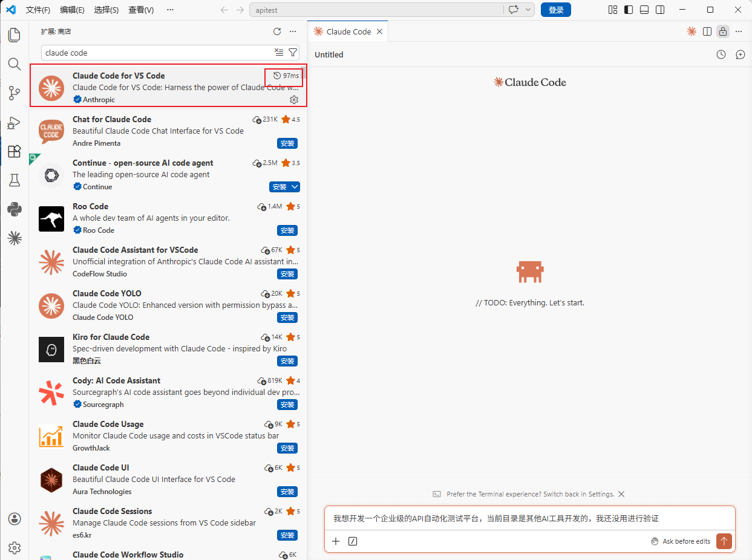752x560 pixels.
Task: Toggle secondary side bar visibility
Action: [660, 10]
